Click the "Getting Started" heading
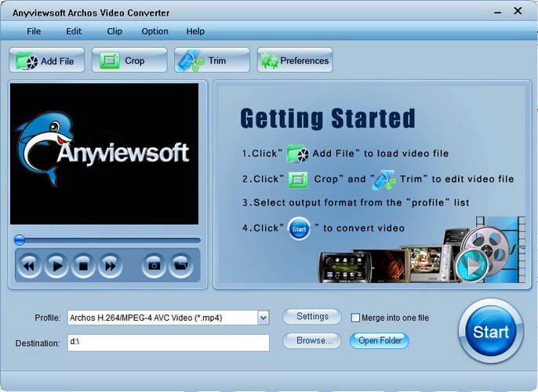This screenshot has width=538, height=392. click(328, 118)
